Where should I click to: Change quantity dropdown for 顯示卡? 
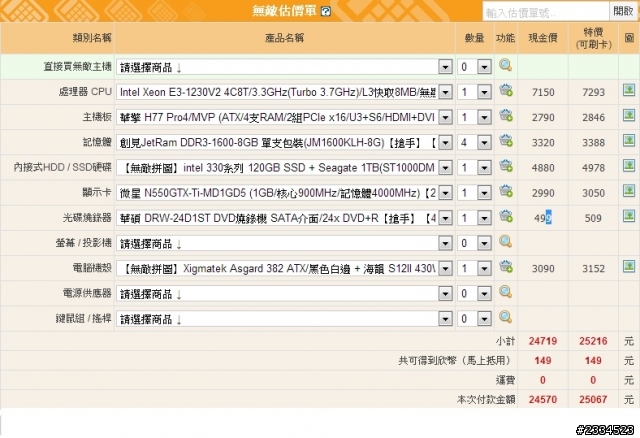pyautogui.click(x=474, y=193)
